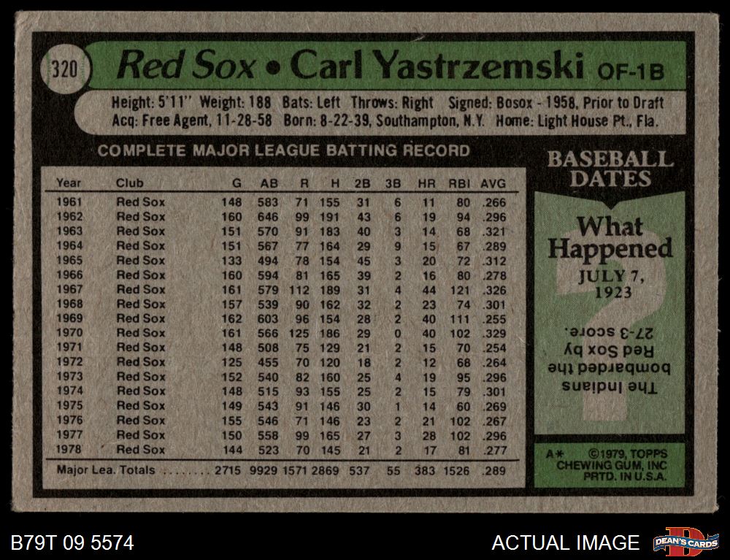Click the 1967 season row year
The width and height of the screenshot is (730, 560).
(69, 289)
